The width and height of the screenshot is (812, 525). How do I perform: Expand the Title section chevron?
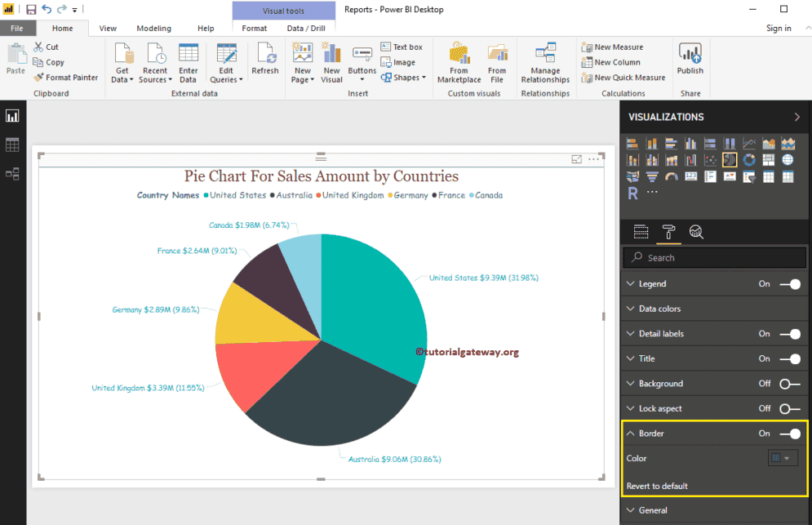(630, 358)
